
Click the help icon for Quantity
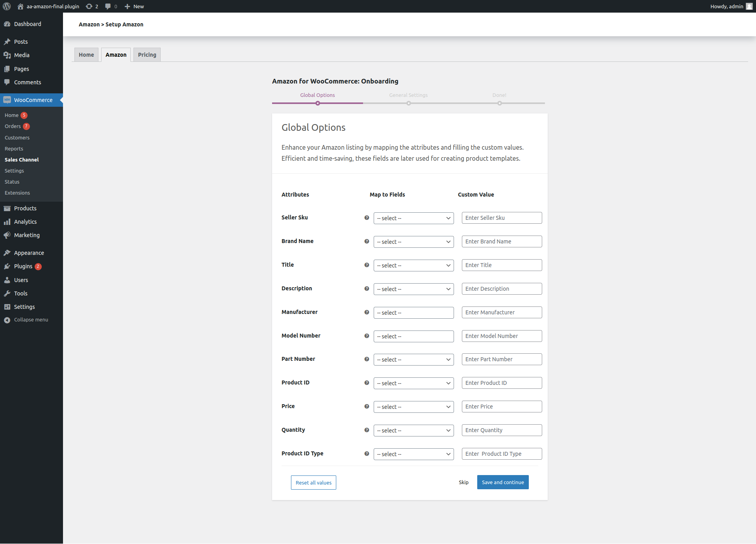[x=367, y=430]
